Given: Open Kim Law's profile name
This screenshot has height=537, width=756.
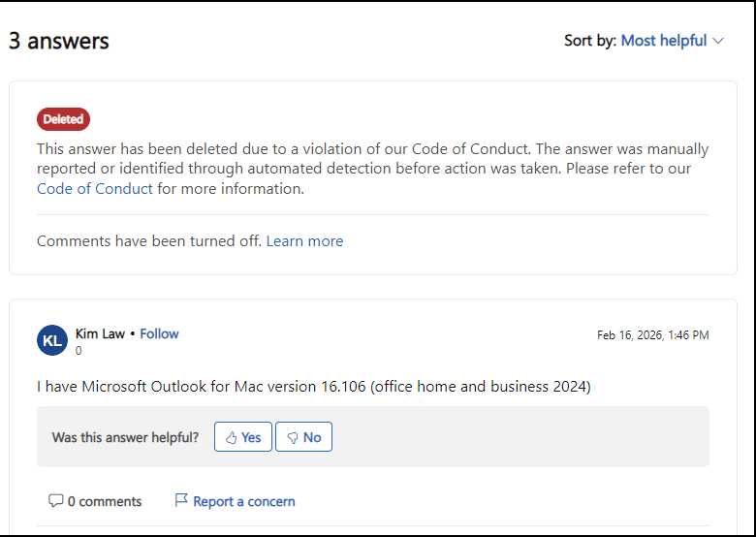Looking at the screenshot, I should coord(100,333).
